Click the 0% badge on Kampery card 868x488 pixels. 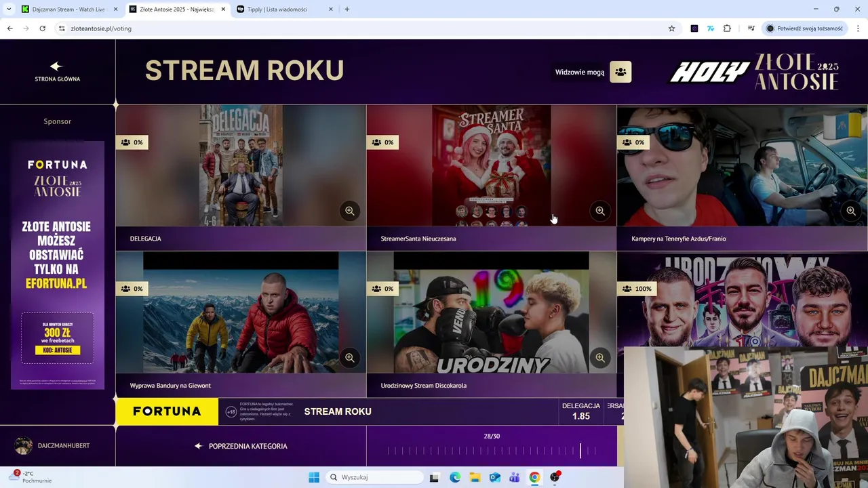coord(633,142)
